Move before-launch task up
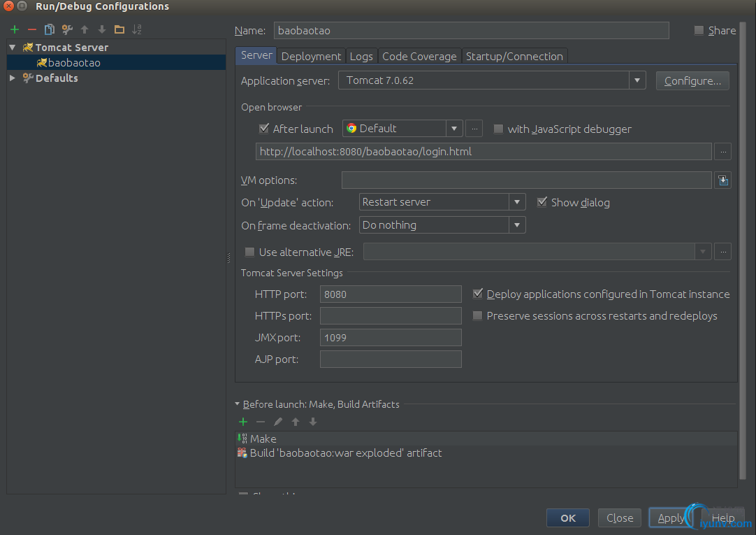 296,422
